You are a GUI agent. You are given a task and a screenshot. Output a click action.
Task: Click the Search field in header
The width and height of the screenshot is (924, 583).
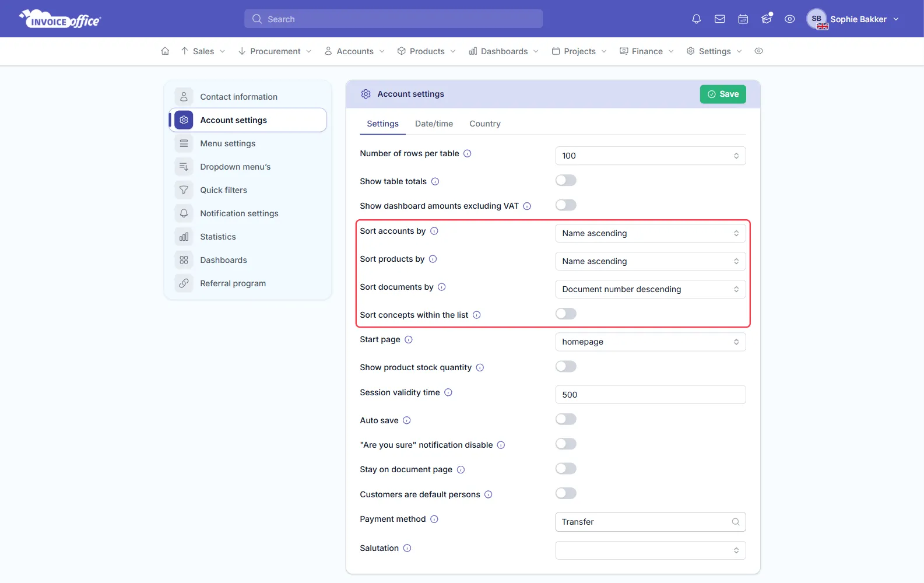(x=394, y=19)
